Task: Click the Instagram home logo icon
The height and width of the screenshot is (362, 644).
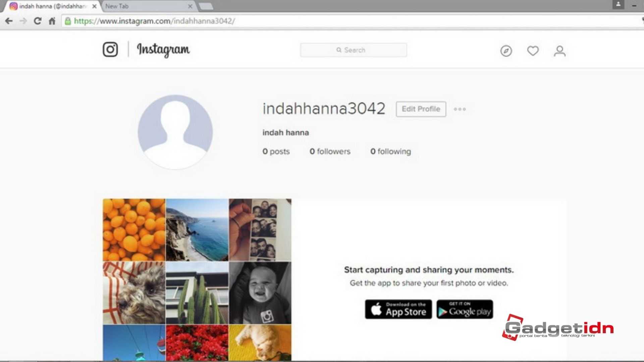Action: point(111,50)
